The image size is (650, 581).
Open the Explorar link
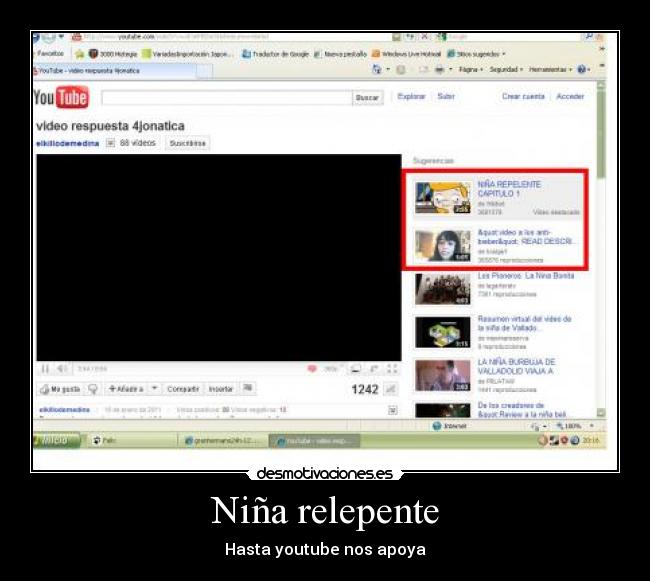[411, 97]
